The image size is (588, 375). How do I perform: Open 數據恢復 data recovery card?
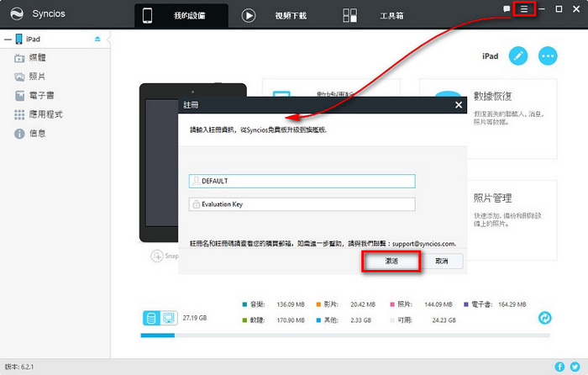tap(512, 119)
